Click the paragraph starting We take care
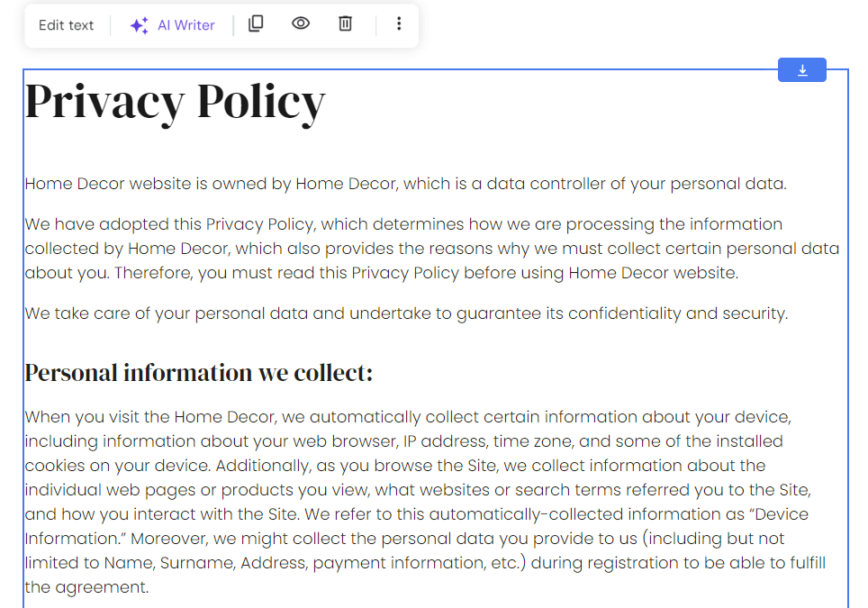 (x=405, y=313)
